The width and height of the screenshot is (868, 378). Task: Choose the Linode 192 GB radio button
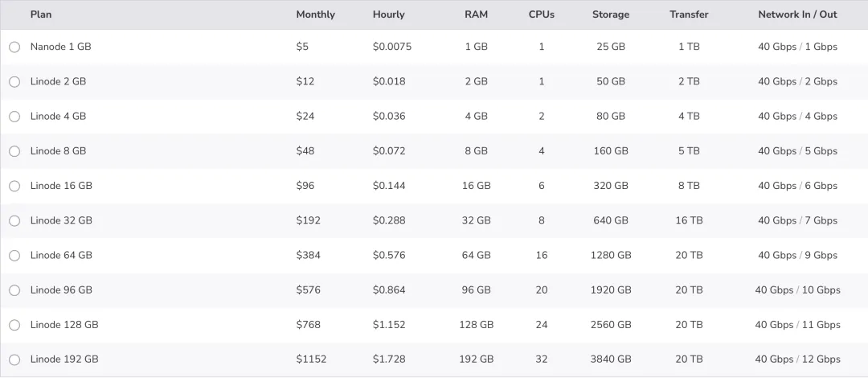click(14, 360)
